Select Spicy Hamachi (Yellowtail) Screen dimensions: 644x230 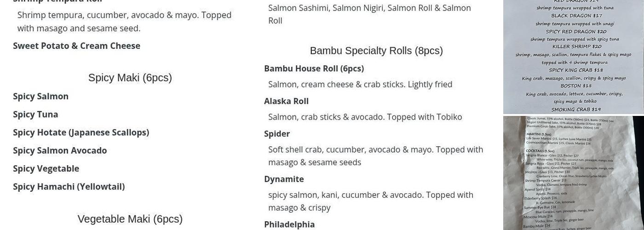coord(69,187)
